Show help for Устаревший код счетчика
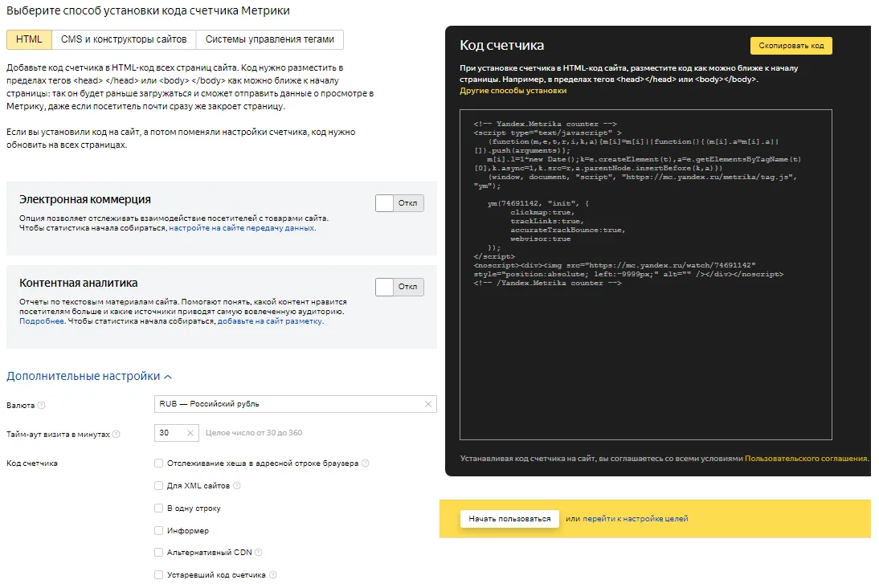 tap(273, 575)
